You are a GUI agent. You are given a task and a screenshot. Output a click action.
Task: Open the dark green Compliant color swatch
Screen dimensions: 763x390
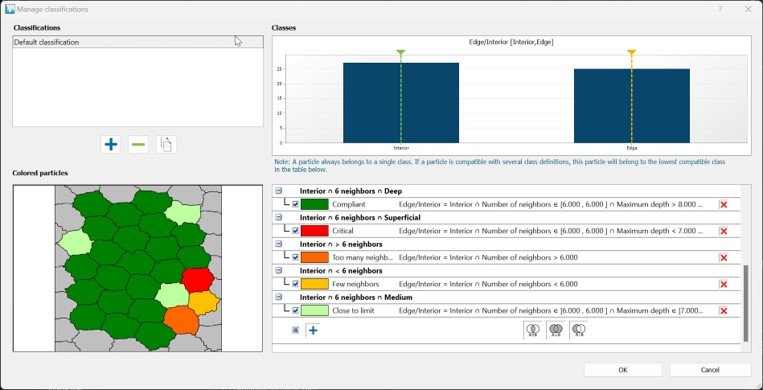coord(314,204)
